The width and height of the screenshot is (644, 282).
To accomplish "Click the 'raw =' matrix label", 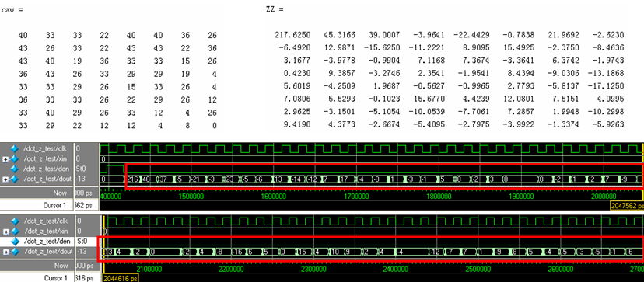I will [x=11, y=10].
